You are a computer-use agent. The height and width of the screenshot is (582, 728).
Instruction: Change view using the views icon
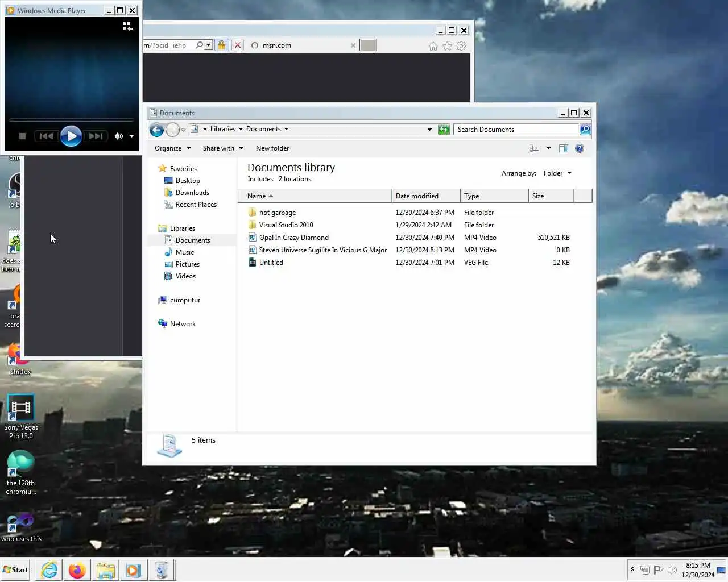(534, 148)
